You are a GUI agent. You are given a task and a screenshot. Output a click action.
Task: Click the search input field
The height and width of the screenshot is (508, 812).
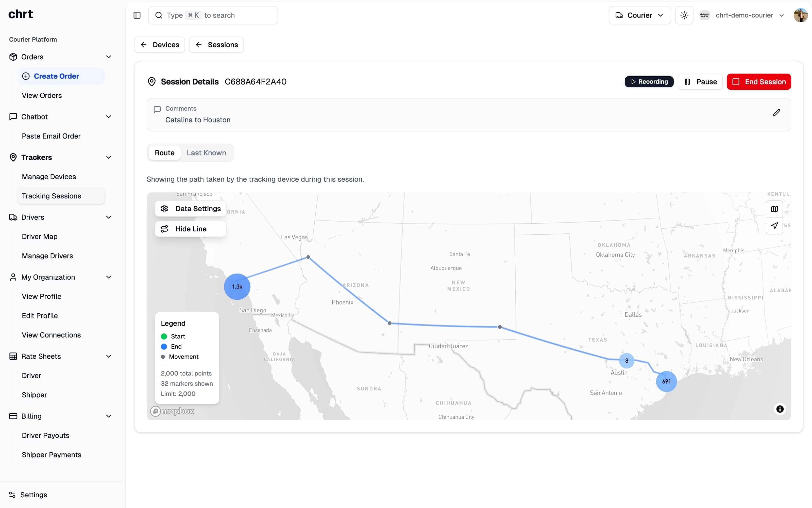pos(213,15)
